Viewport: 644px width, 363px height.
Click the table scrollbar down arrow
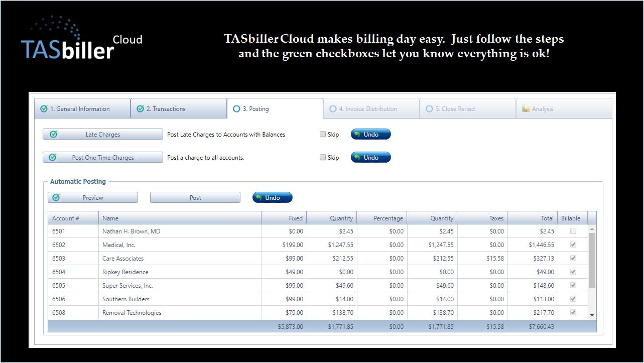coord(592,315)
